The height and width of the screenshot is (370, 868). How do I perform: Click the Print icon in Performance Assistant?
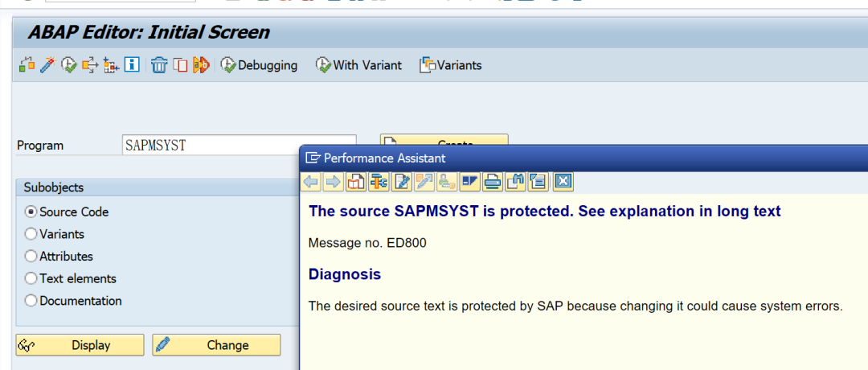(493, 181)
